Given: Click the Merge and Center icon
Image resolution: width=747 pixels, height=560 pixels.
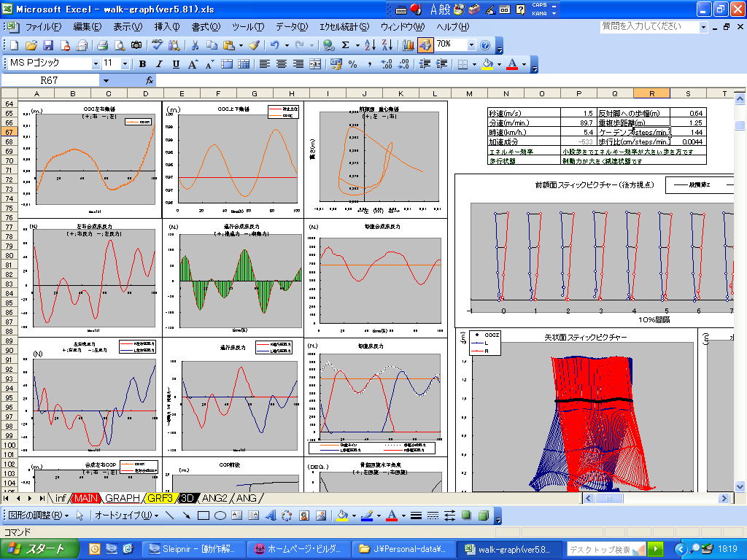Looking at the screenshot, I should (315, 64).
